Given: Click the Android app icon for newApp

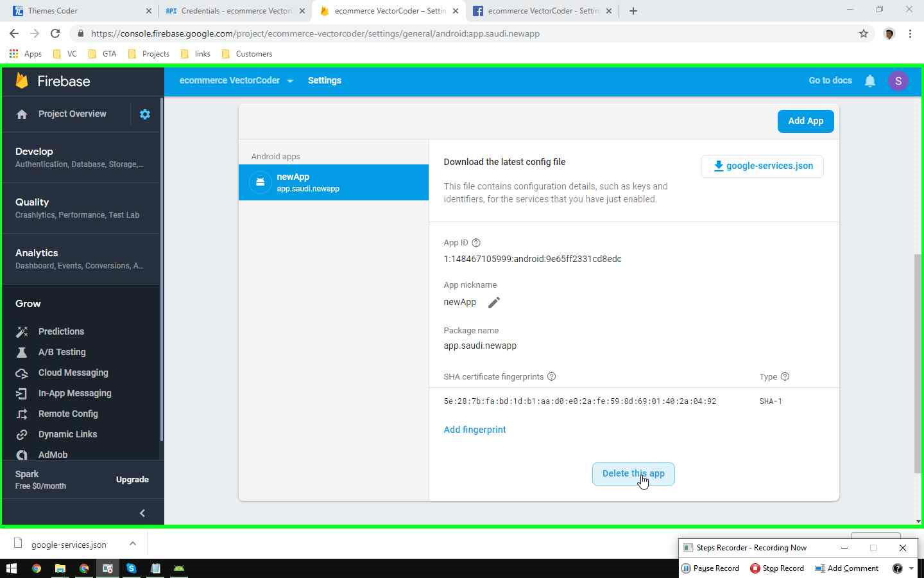Looking at the screenshot, I should click(x=261, y=182).
